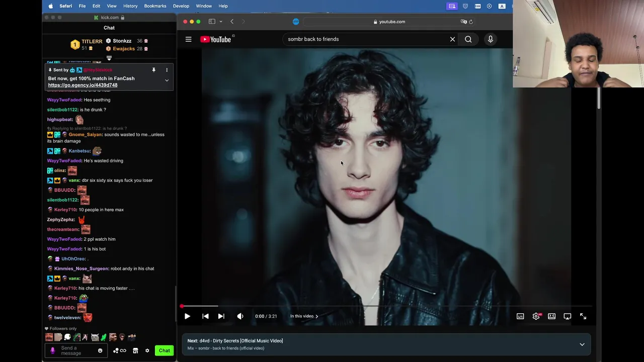Image resolution: width=644 pixels, height=362 pixels.
Task: Select the green bird quick emote
Action: 104,337
